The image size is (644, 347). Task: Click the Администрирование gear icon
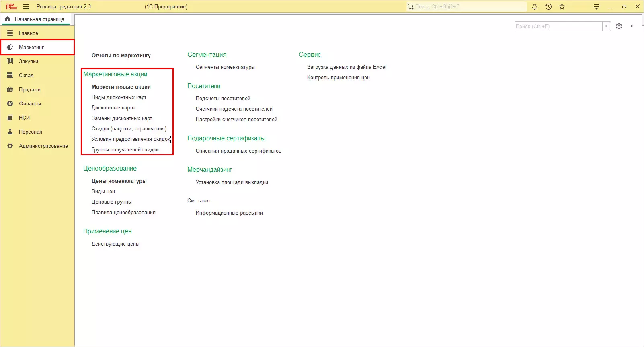pos(10,146)
